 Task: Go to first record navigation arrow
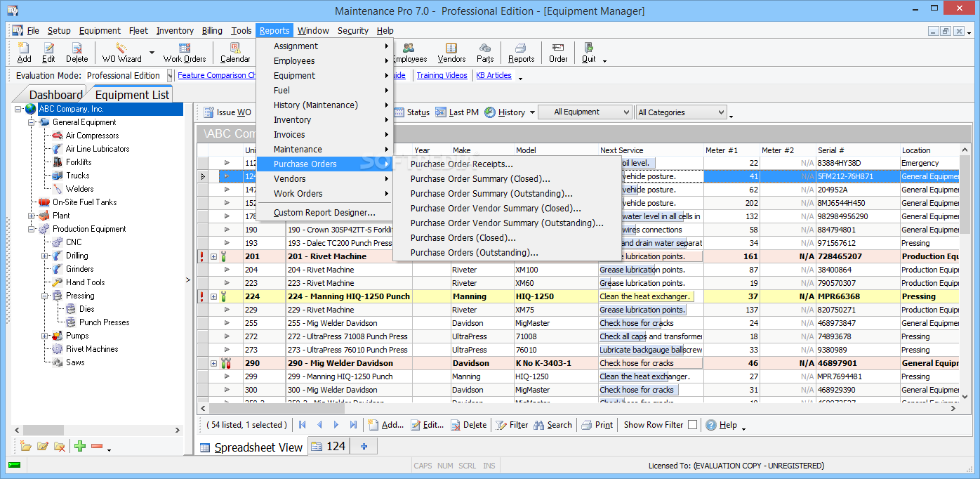[x=303, y=425]
